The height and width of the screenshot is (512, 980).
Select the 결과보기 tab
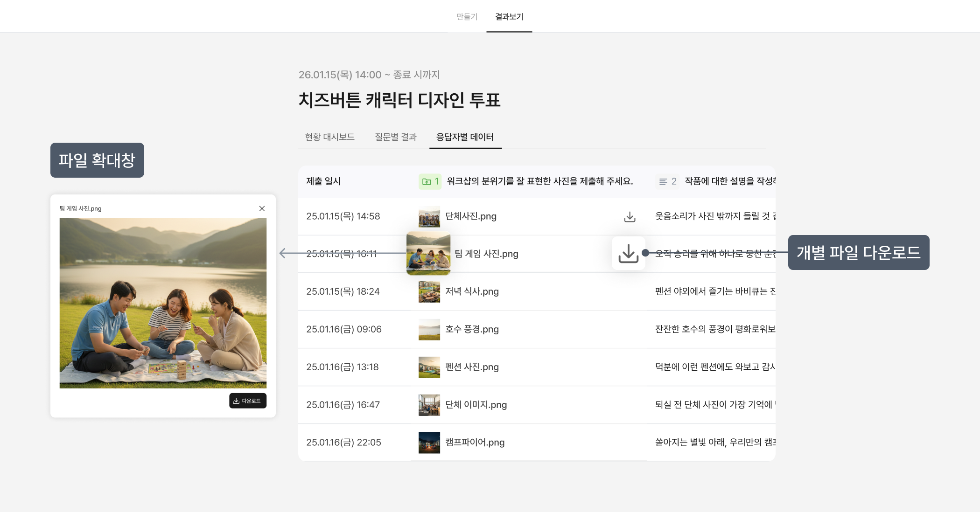[x=509, y=17]
